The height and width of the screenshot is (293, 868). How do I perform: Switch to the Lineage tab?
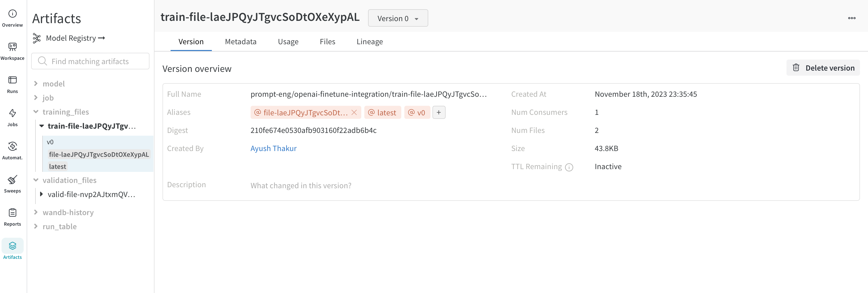pos(369,42)
